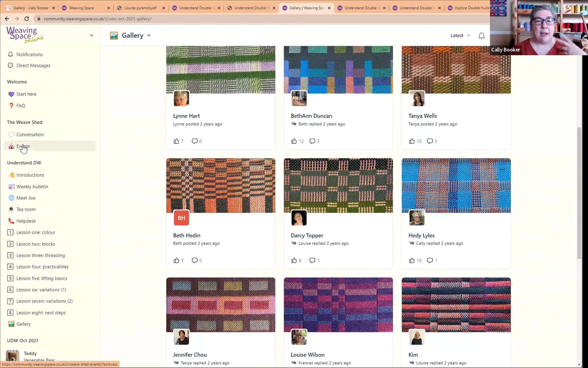The image size is (588, 368).
Task: Open comments on Beth Hedin's post
Action: (x=195, y=260)
